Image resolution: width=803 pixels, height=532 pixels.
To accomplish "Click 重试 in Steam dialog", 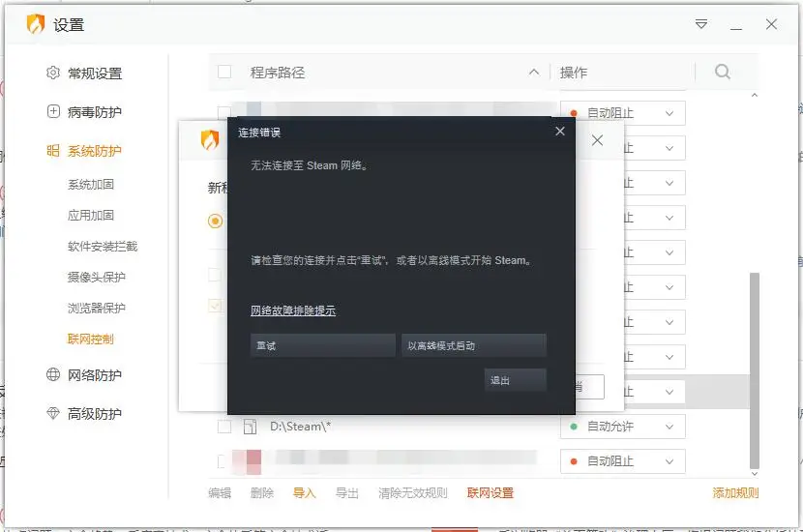I will coord(322,345).
